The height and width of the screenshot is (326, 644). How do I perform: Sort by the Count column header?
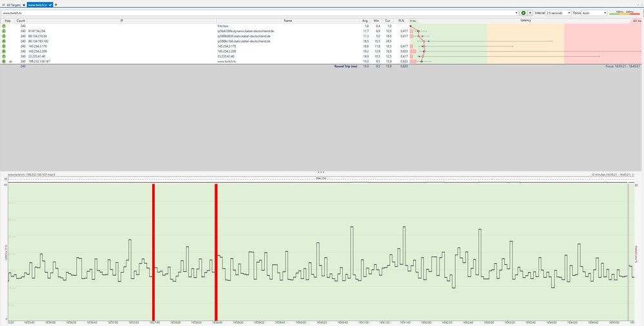pyautogui.click(x=21, y=21)
